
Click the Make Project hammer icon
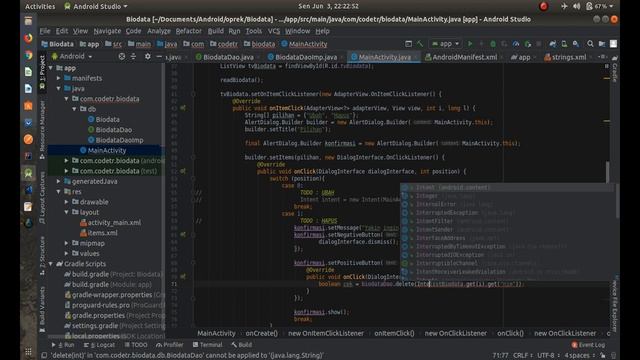pos(420,44)
